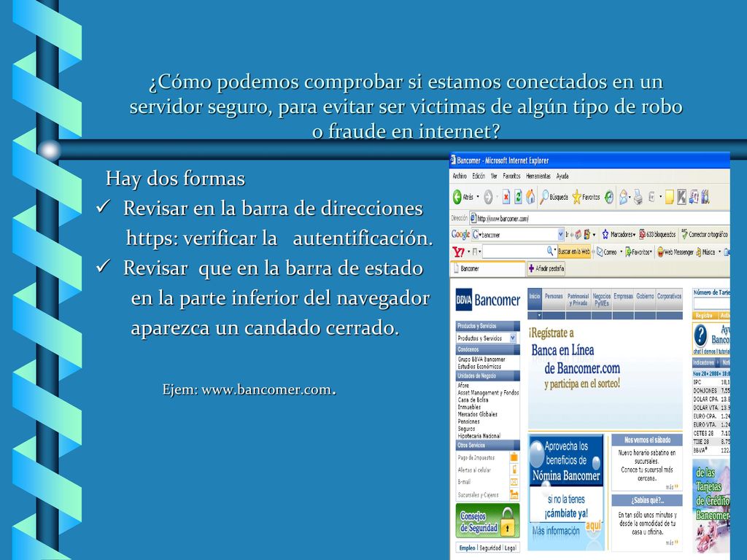Viewport: 747px width, 560px height.
Task: Click the Añadir pestaña button
Action: (546, 268)
